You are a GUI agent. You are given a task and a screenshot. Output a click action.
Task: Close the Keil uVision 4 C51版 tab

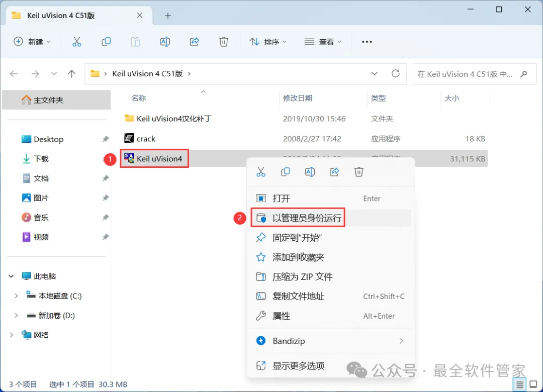click(x=140, y=15)
